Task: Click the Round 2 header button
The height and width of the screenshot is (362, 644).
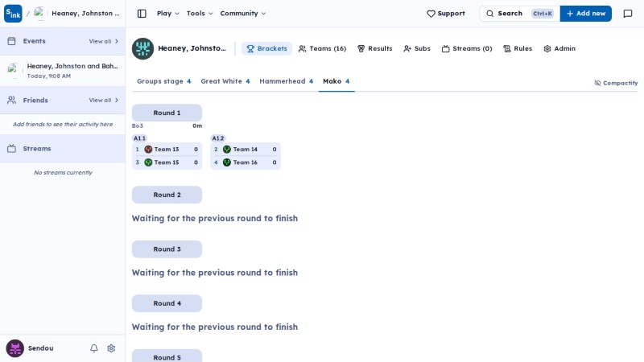Action: (167, 195)
